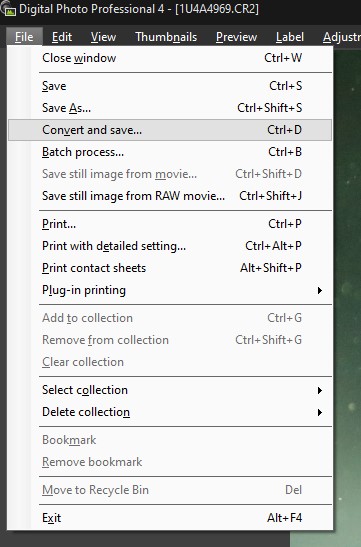The height and width of the screenshot is (547, 361).
Task: Click the Digital Photo Professional app icon
Action: [8, 9]
